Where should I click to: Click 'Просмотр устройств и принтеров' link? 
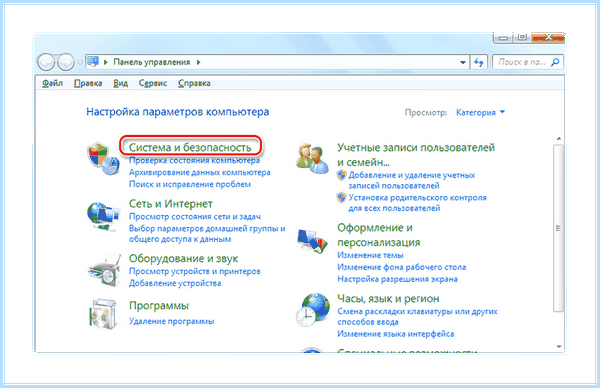[195, 271]
